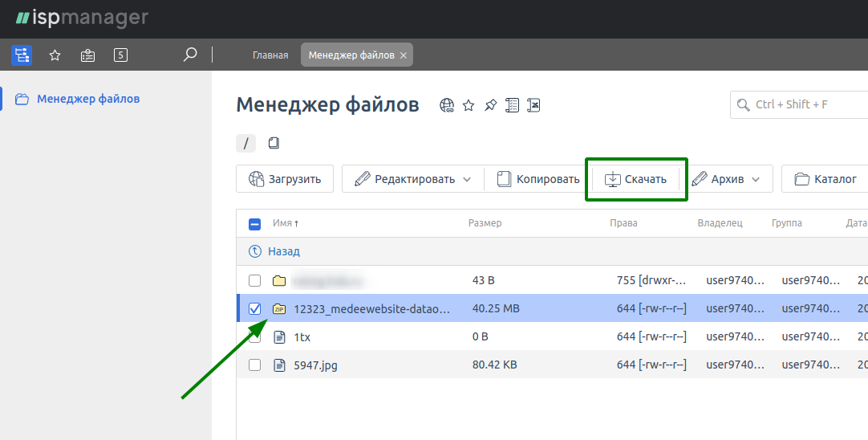Screen dimensions: 868x440
Task: Switch to the Менеджер файлов tab
Action: [x=351, y=55]
